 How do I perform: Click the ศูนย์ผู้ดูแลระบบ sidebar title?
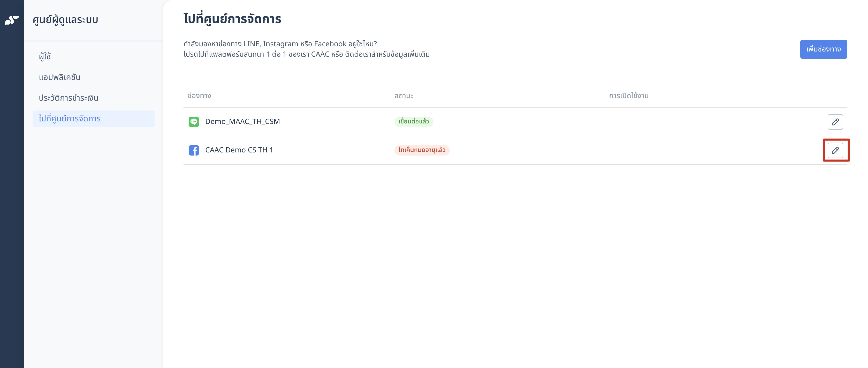click(x=65, y=20)
